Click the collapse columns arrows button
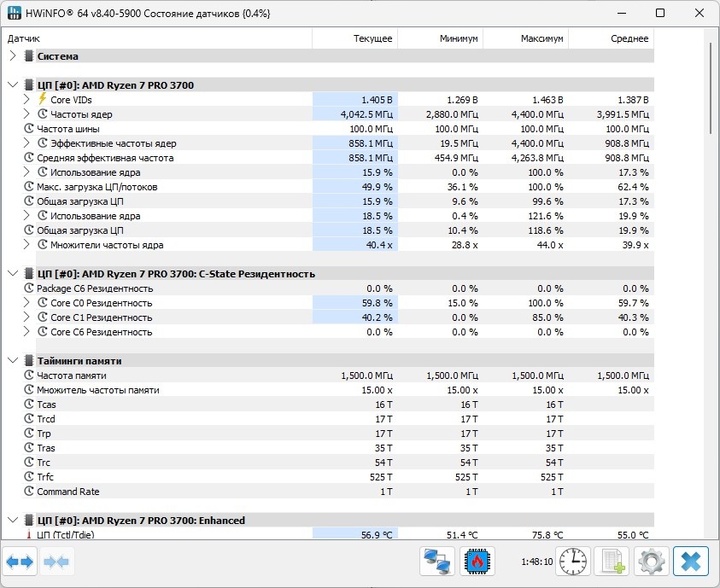This screenshot has height=588, width=720. 56,562
